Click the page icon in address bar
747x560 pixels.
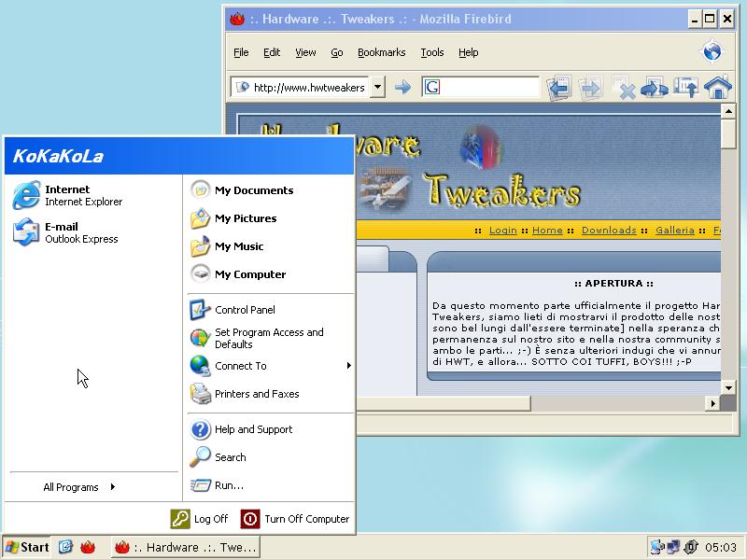click(x=243, y=87)
